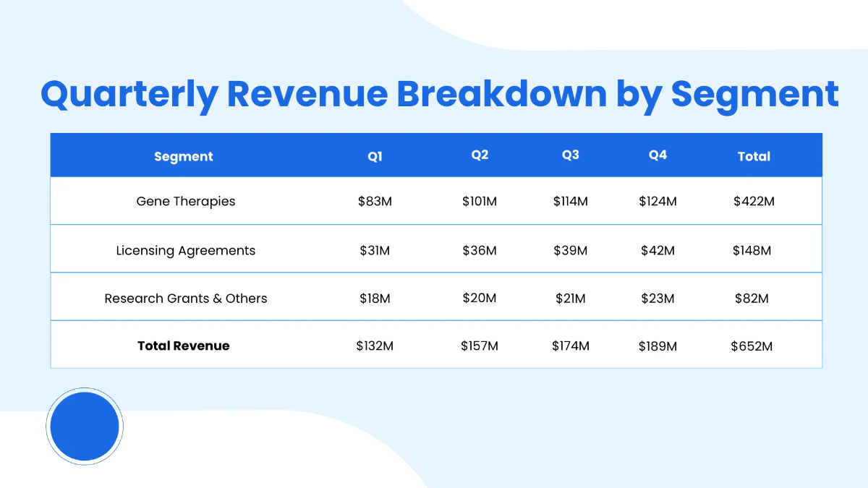Viewport: 868px width, 488px height.
Task: Select the $148M Licensing total cell
Action: click(x=752, y=250)
